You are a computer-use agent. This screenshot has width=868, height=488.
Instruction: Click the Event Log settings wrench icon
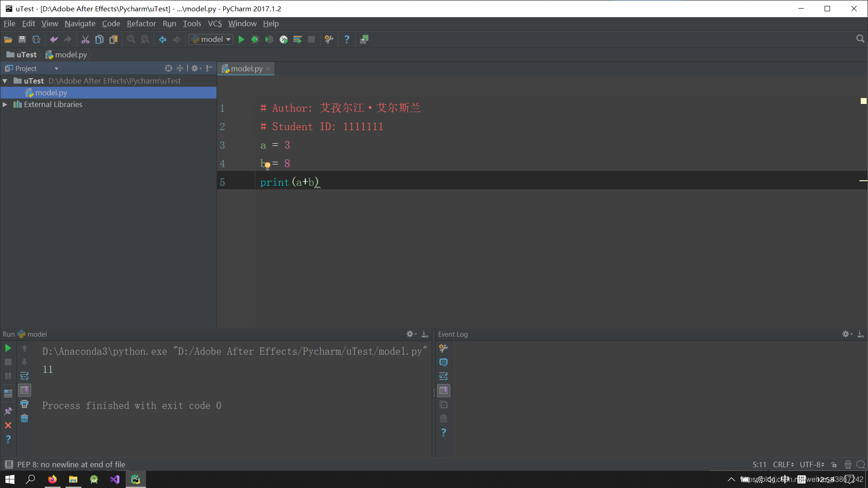[443, 348]
